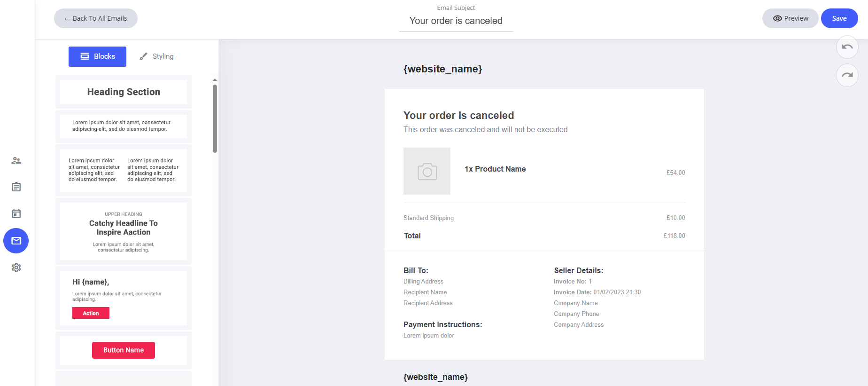868x386 pixels.
Task: Open the settings gear sidebar icon
Action: [x=16, y=268]
